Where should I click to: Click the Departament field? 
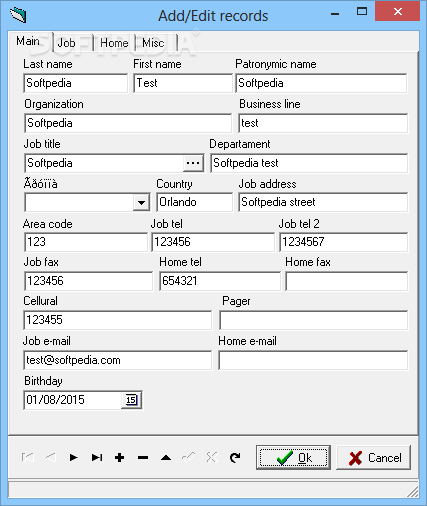pos(309,163)
